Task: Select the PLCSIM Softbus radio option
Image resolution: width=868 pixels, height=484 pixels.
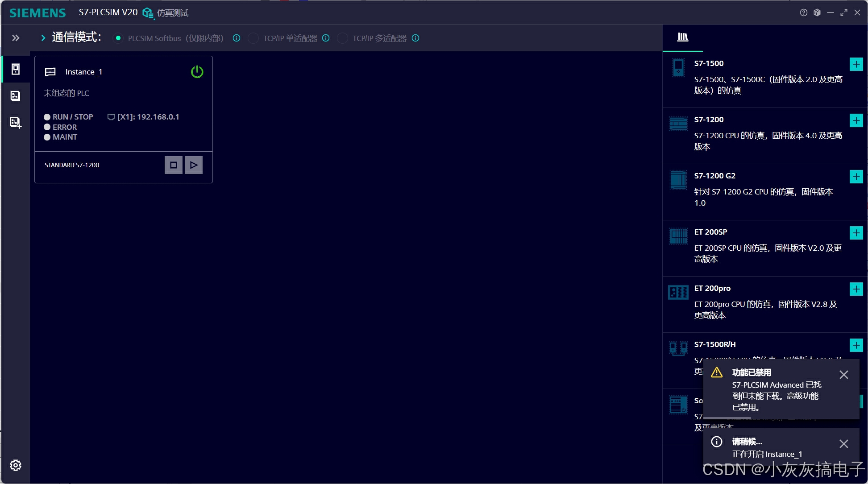Action: pos(118,38)
